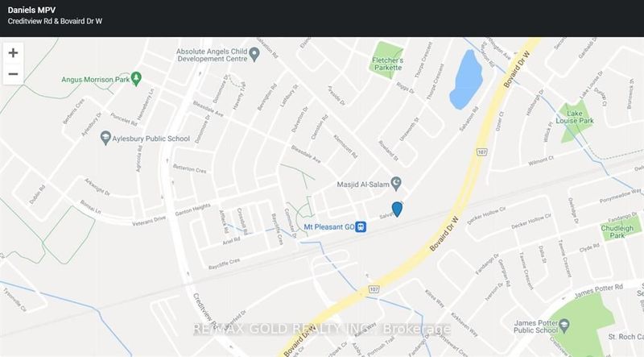Click the RE/MAX Gold Realty watermark text
The image size is (644, 357).
[321, 329]
